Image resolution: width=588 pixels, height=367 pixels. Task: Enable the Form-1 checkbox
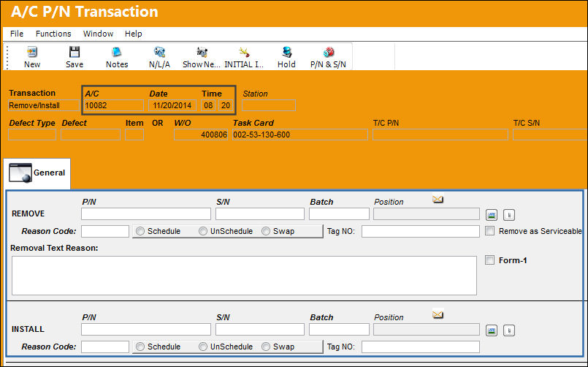coord(489,260)
